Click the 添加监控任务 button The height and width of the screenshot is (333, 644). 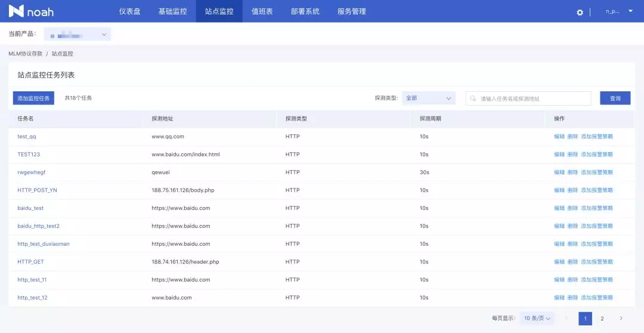33,98
